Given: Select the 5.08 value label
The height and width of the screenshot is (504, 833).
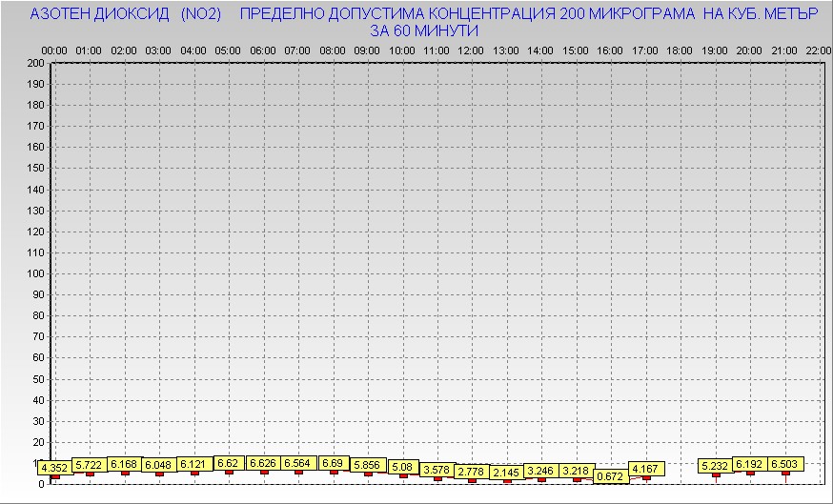Looking at the screenshot, I should 402,467.
